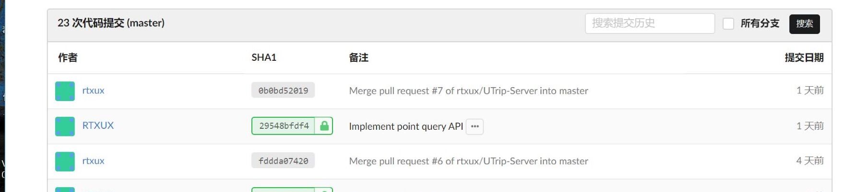Open commit SHA 0b0bd52019
This screenshot has width=868, height=192.
283,90
